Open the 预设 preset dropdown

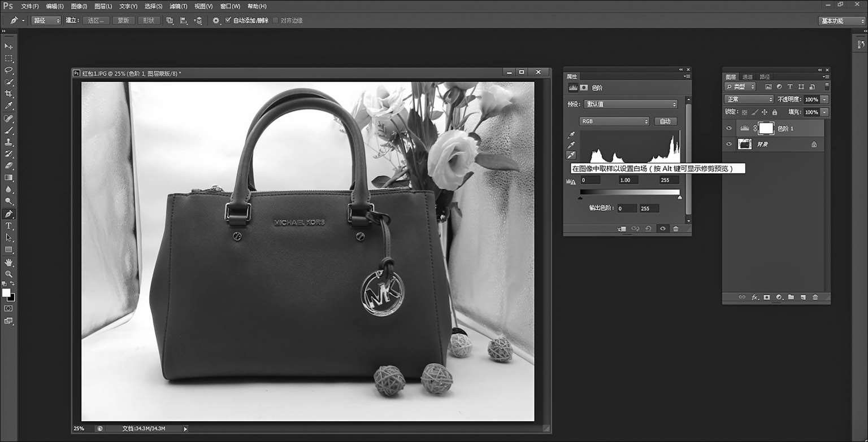(x=631, y=104)
